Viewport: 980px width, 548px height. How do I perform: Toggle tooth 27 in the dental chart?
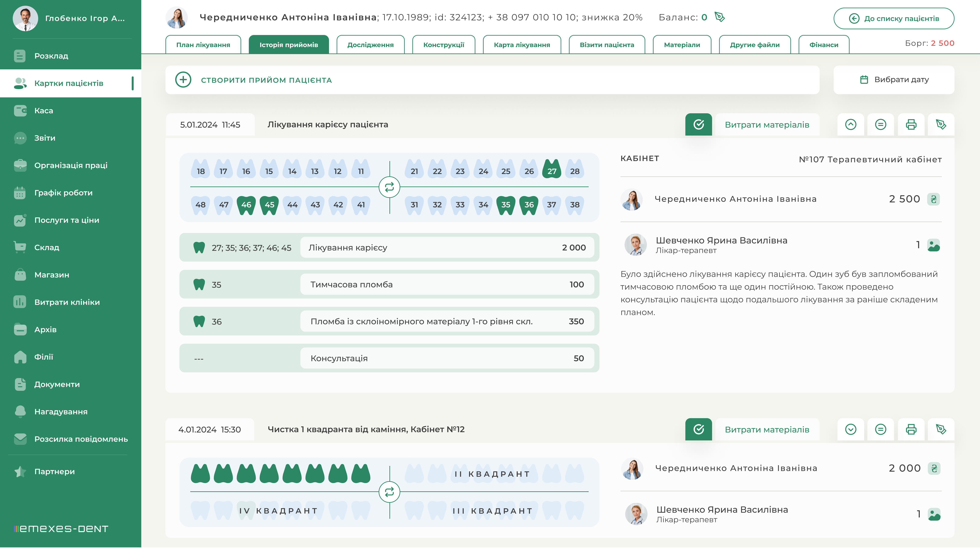[x=552, y=170]
